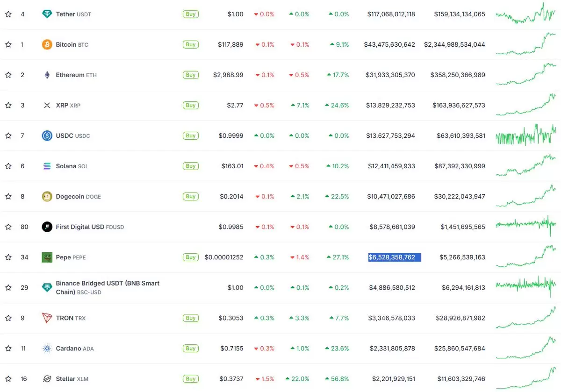Star the Cardano row
561x392 pixels.
click(x=8, y=348)
